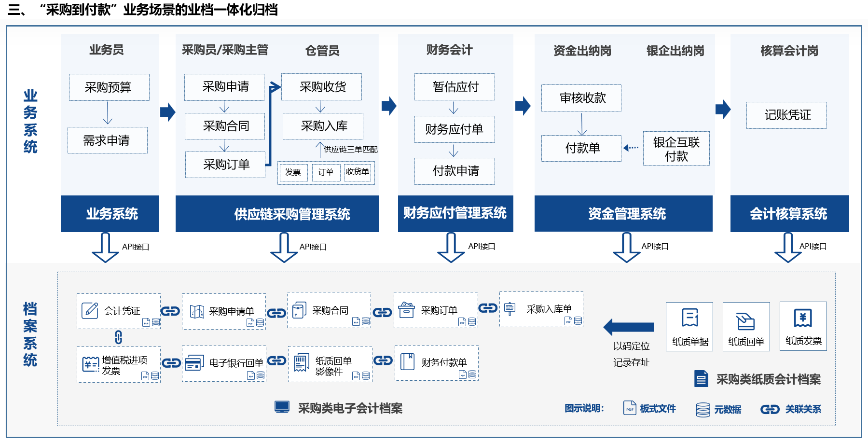The width and height of the screenshot is (868, 443).
Task: Click the link icon between 采购申请单 and 采购合同
Action: 276,313
